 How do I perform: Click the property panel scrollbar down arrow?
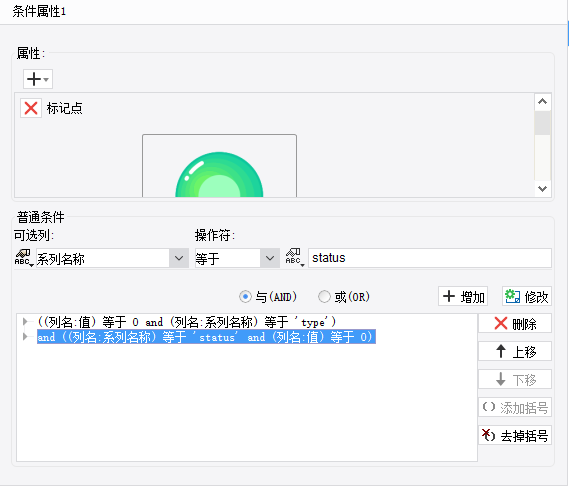click(x=543, y=189)
